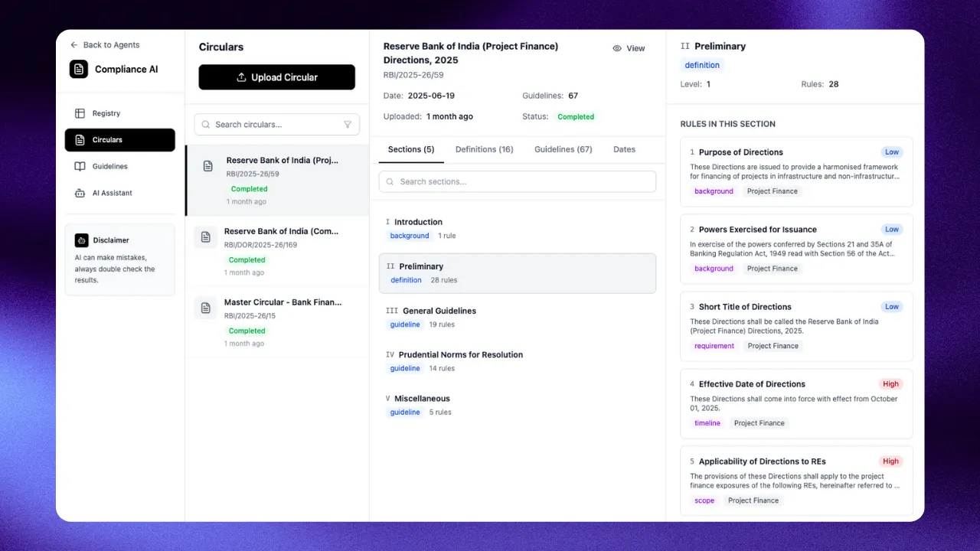Click the Upload Circular button
980x551 pixels.
[x=276, y=77]
